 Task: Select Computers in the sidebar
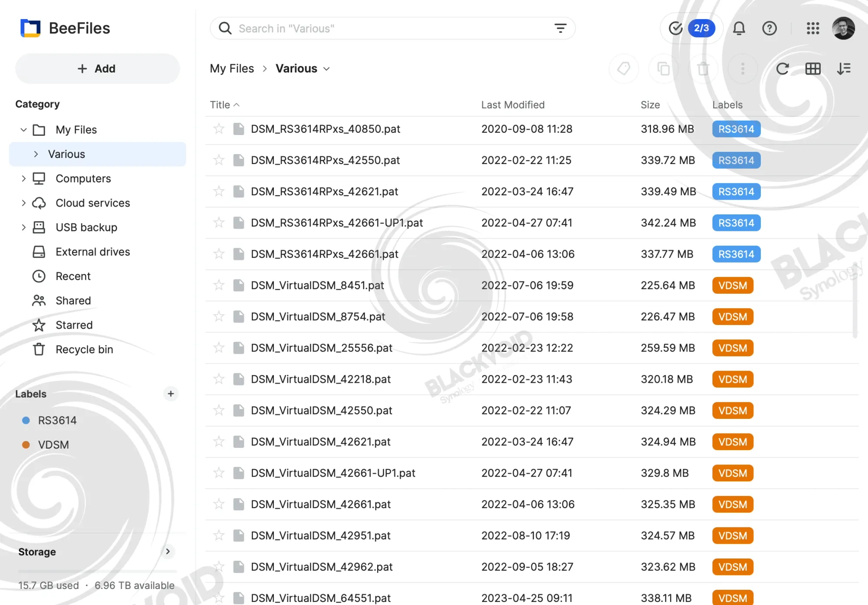pyautogui.click(x=83, y=178)
